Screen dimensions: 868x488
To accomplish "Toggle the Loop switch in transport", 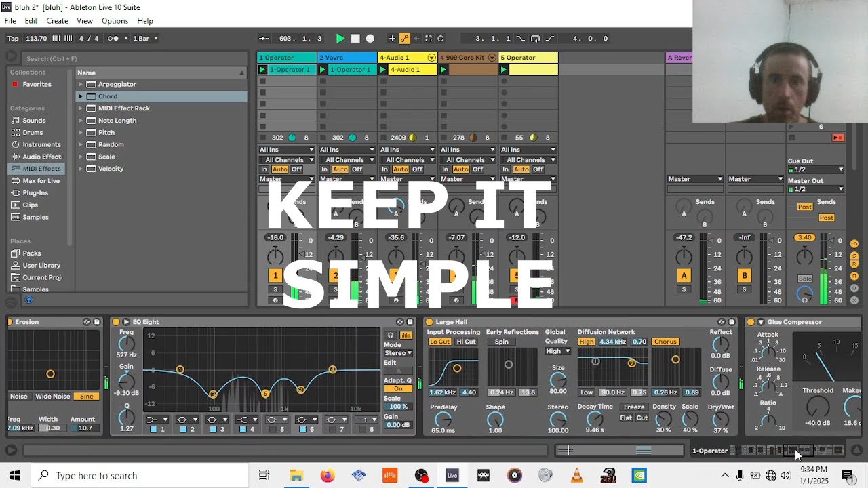I will (535, 39).
